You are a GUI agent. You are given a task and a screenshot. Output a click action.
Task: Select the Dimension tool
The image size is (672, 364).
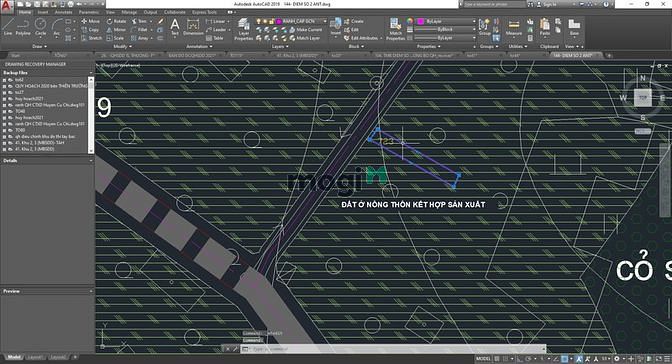(193, 27)
